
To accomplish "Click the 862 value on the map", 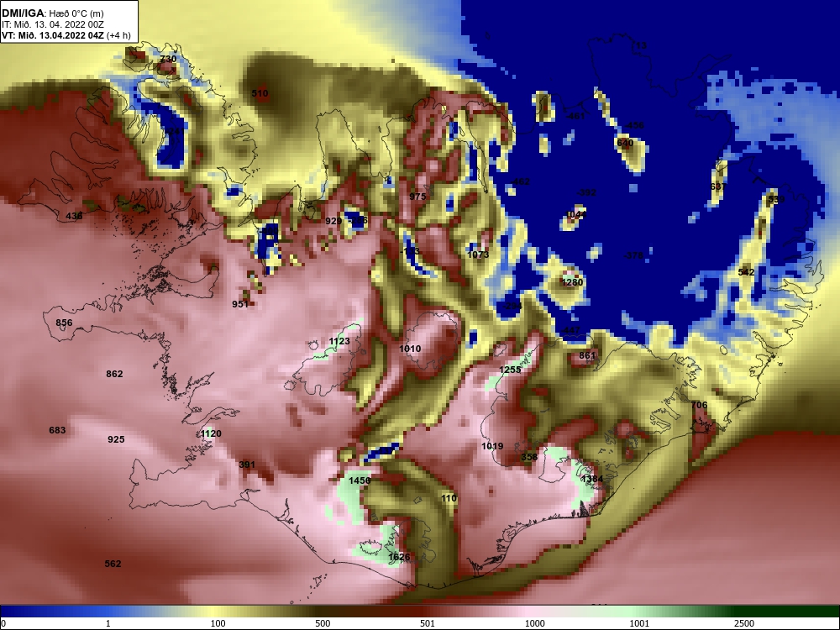I will coord(114,374).
